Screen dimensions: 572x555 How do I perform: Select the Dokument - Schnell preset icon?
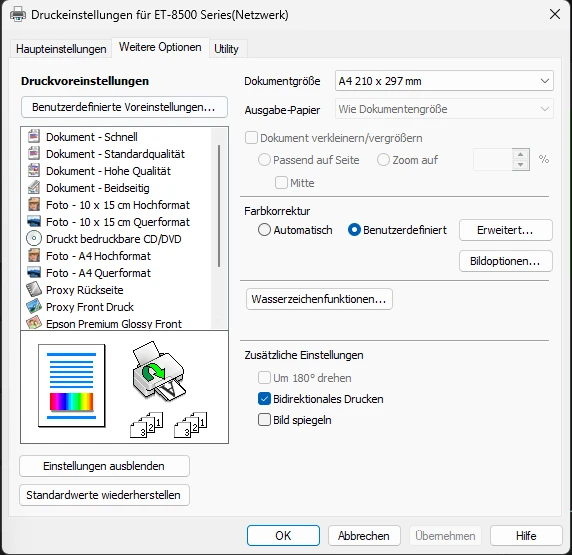point(34,136)
